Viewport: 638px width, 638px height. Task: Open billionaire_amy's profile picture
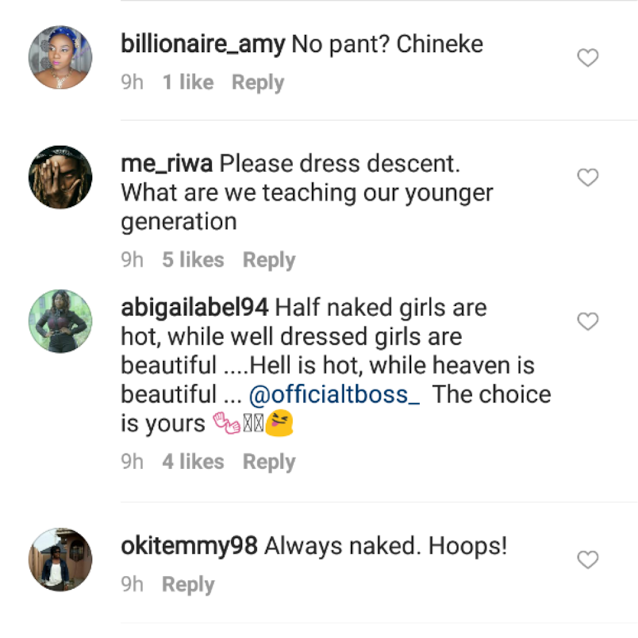tap(60, 58)
